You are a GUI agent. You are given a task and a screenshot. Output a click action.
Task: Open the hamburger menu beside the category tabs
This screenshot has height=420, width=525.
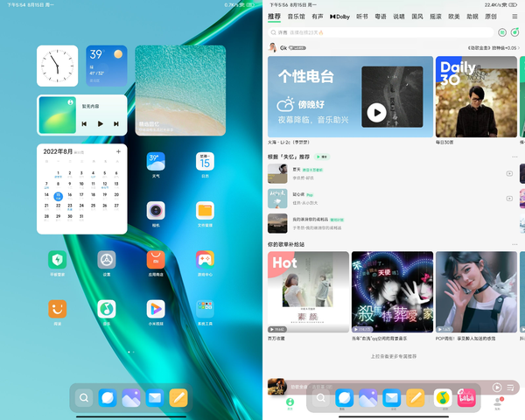click(514, 17)
